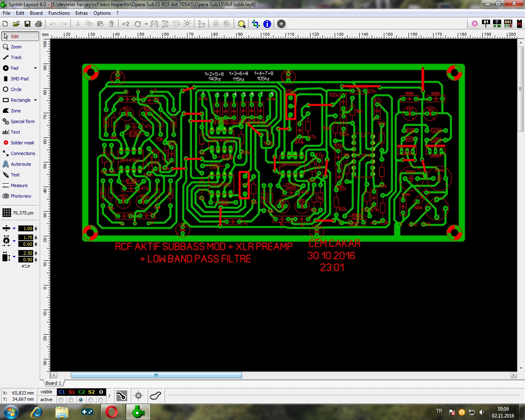Select the Special form tool

coord(20,121)
